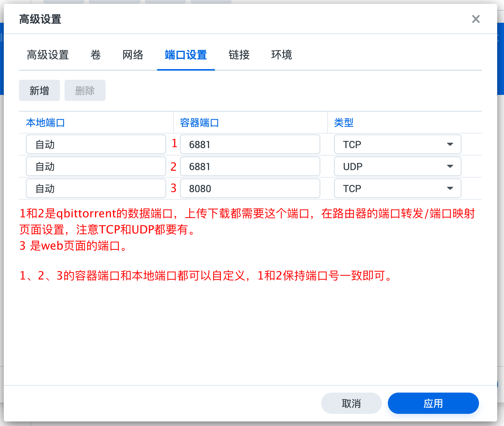
Task: Click the disabled 删除 button
Action: tap(85, 90)
